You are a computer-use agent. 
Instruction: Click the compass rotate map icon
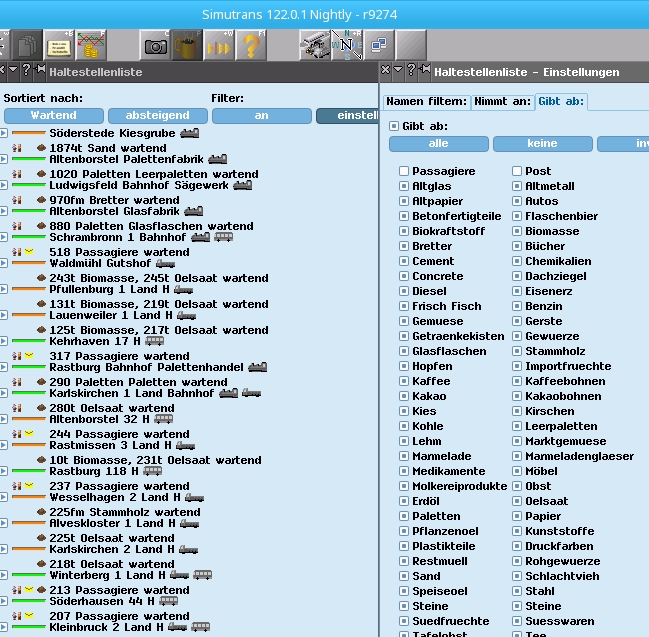pyautogui.click(x=347, y=46)
